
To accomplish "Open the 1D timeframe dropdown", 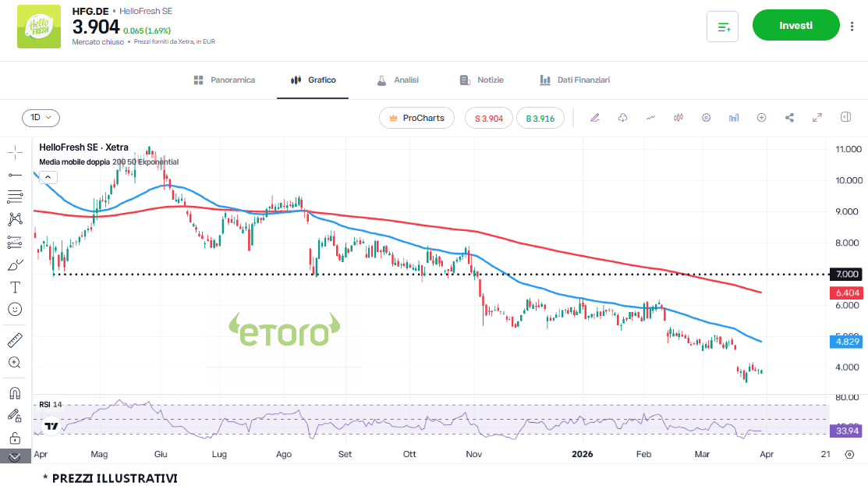I will 41,118.
